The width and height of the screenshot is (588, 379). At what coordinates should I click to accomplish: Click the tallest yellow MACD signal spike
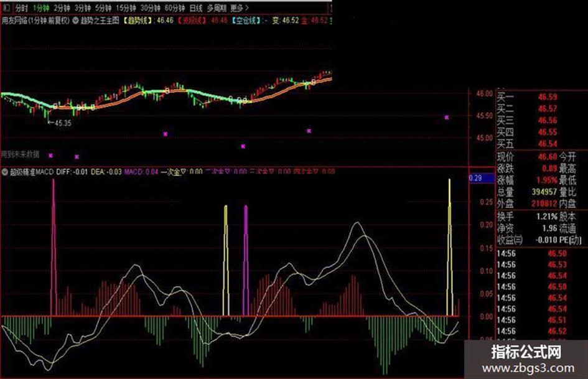tap(450, 248)
